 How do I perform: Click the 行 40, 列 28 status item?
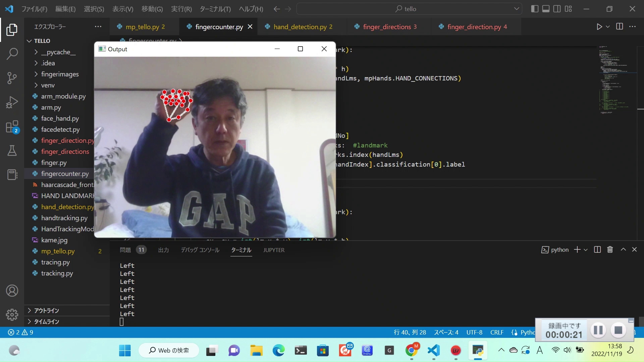[x=410, y=333]
